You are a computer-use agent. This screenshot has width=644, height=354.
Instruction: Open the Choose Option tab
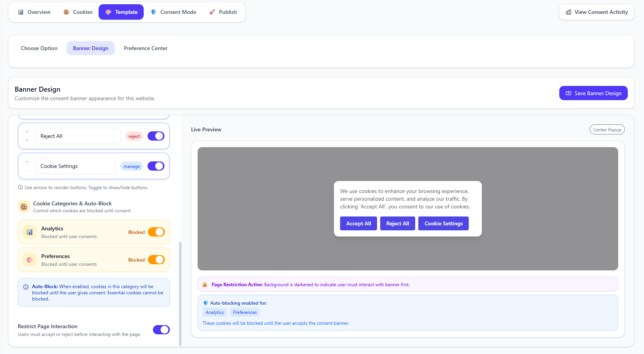[39, 48]
